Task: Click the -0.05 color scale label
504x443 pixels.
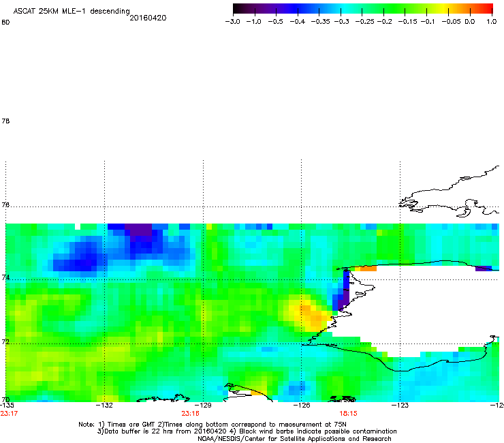Action: pos(451,22)
